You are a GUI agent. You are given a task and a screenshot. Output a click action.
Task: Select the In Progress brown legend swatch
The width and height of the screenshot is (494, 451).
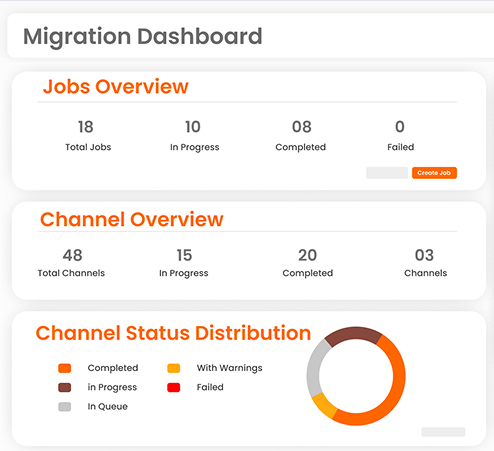point(65,387)
